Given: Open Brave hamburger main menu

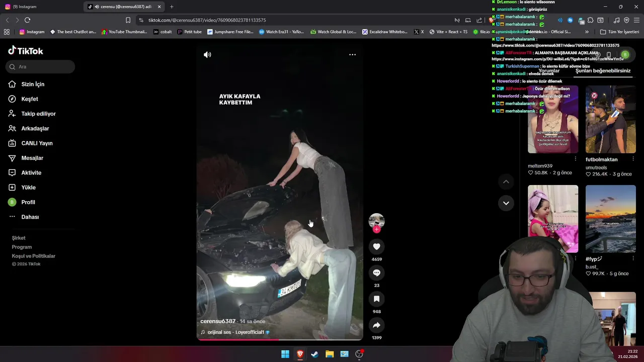Looking at the screenshot, I should tap(636, 20).
